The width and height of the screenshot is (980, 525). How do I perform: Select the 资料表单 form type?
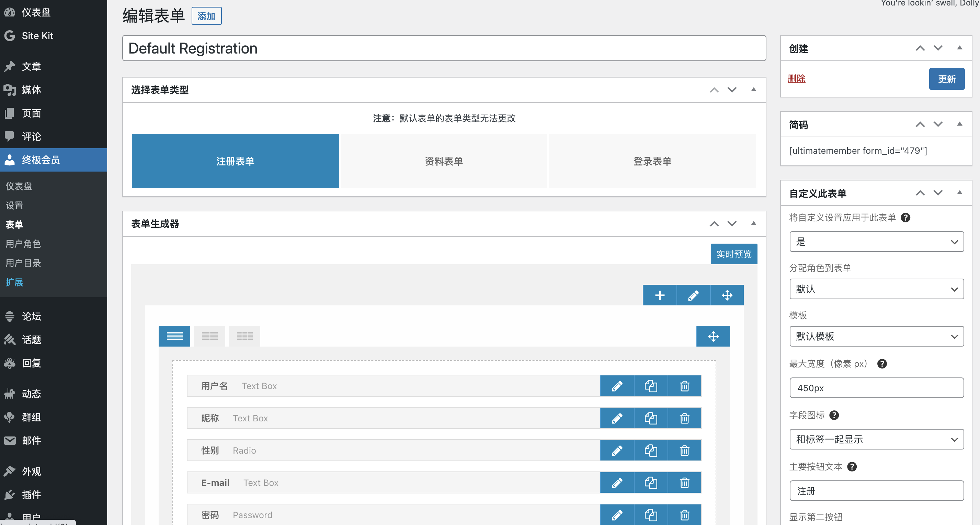pos(444,161)
